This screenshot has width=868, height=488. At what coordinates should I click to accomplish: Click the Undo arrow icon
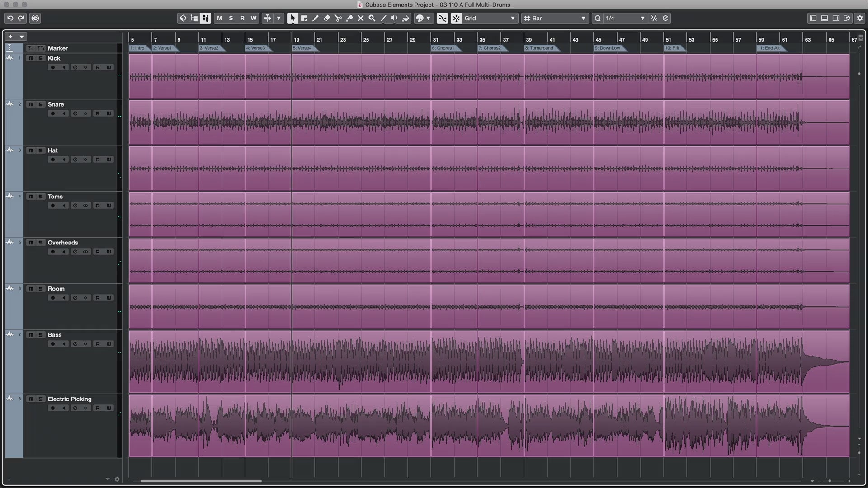pos(10,18)
